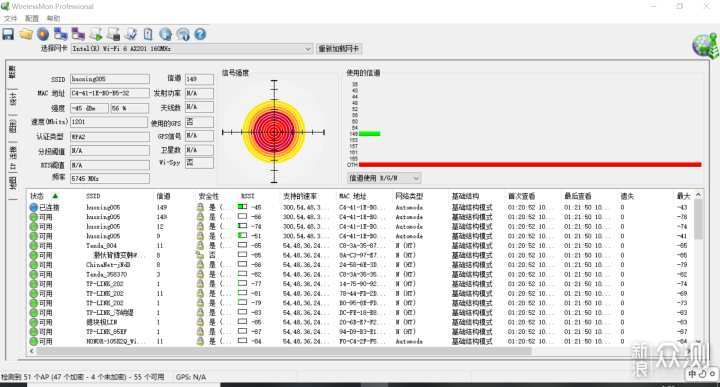Select the ChinaNet network row name
This screenshot has width=720, height=387.
[x=108, y=265]
